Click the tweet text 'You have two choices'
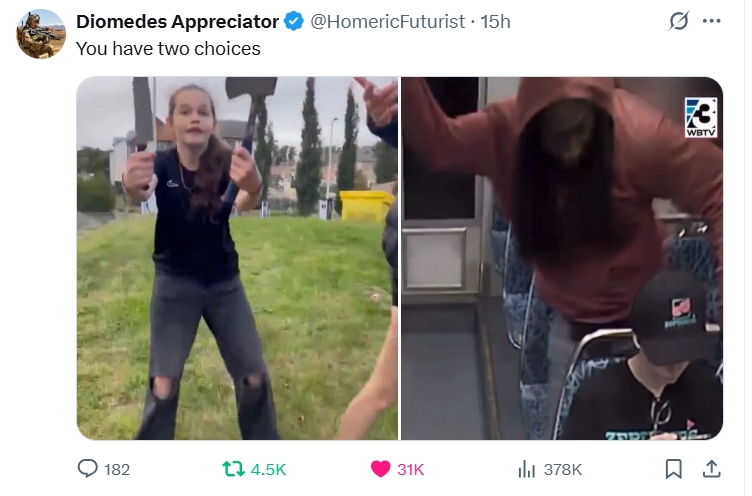The height and width of the screenshot is (496, 752). 168,49
